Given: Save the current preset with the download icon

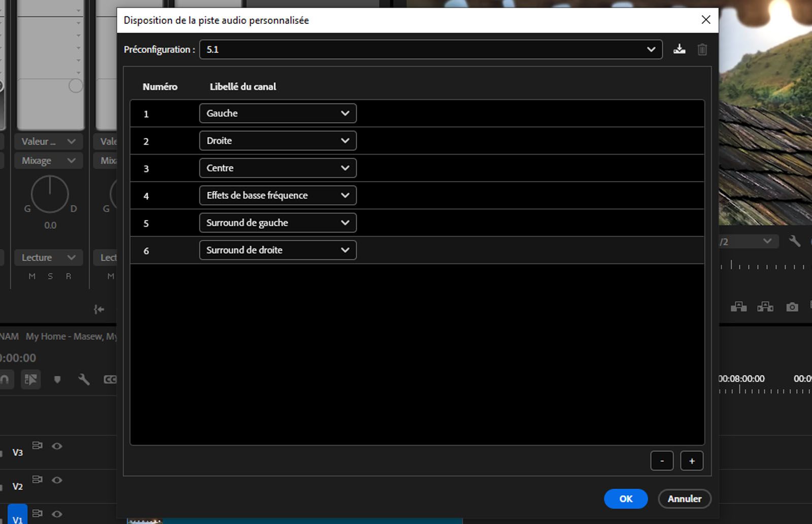Looking at the screenshot, I should (x=679, y=49).
